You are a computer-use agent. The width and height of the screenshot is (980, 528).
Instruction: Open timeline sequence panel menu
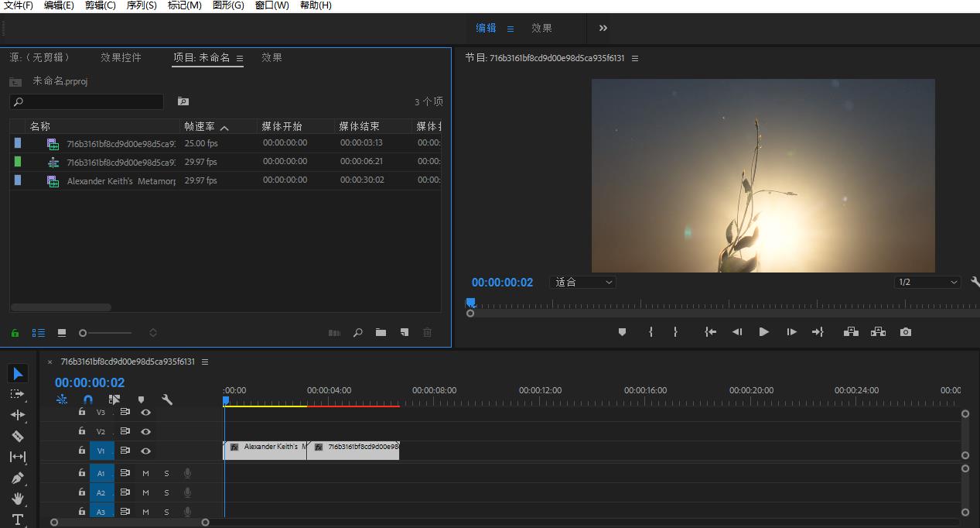(205, 362)
